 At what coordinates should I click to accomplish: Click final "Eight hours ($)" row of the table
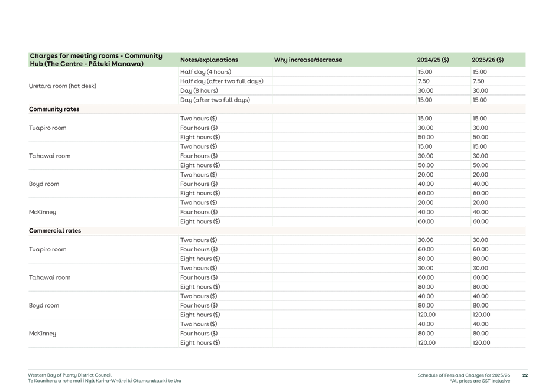[x=200, y=343]
